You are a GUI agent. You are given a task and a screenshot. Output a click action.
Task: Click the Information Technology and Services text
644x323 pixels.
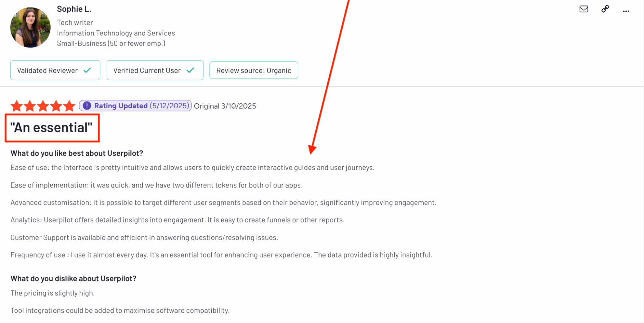tap(116, 33)
